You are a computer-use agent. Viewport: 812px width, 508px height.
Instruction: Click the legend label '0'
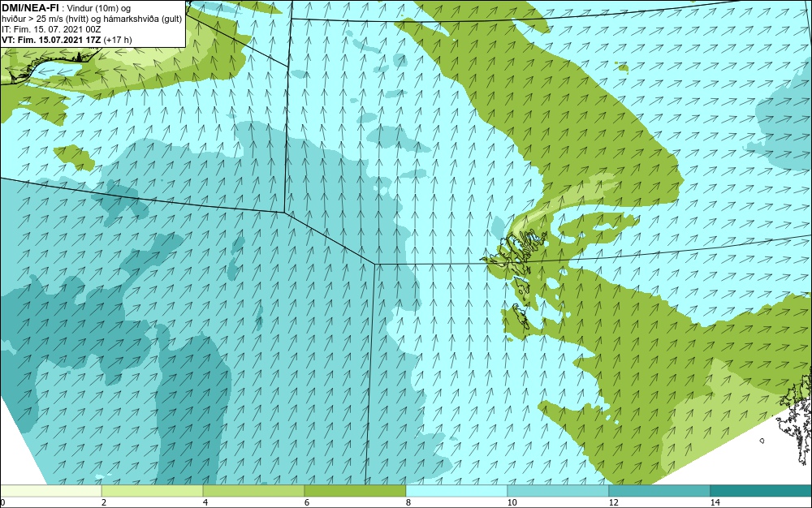pos(2,502)
